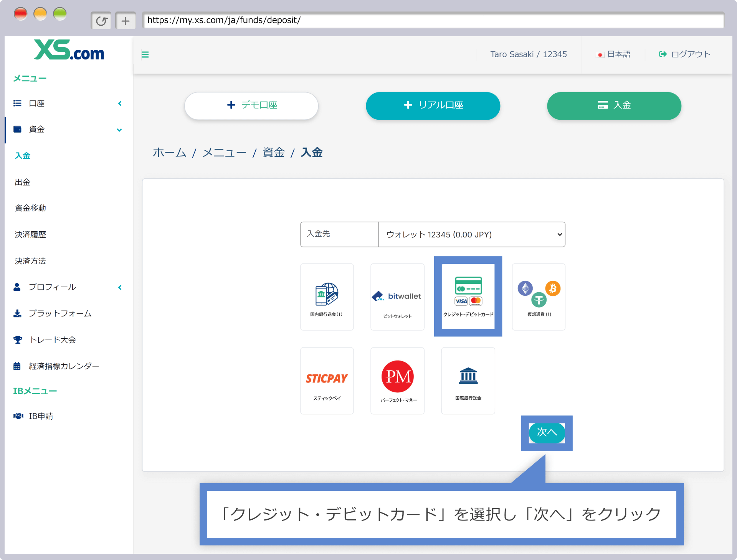
Task: Click the browser new tab plus icon
Action: pos(126,21)
